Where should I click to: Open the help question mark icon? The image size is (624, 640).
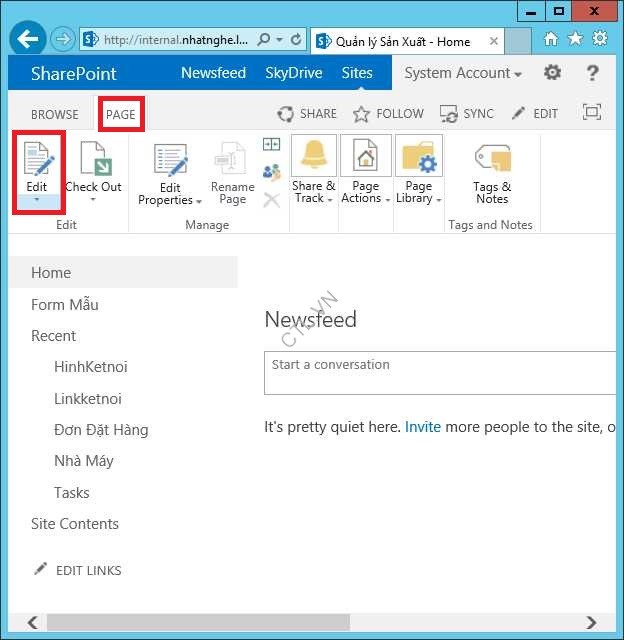click(593, 73)
